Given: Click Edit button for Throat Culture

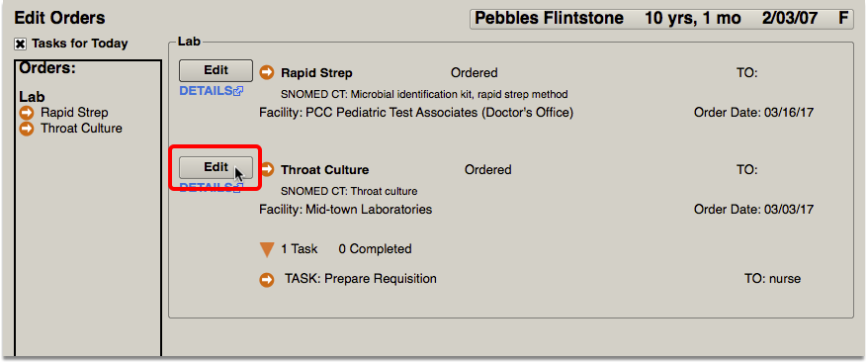Looking at the screenshot, I should click(216, 167).
